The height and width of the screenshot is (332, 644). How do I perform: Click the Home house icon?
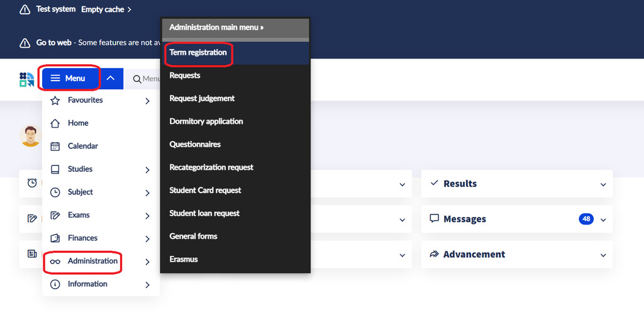click(x=55, y=123)
